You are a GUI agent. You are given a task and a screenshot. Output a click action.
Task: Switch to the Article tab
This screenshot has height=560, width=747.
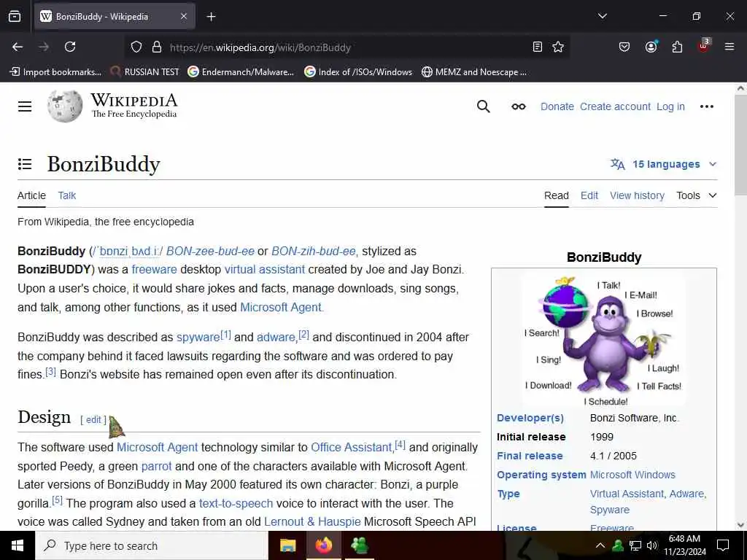click(x=31, y=195)
